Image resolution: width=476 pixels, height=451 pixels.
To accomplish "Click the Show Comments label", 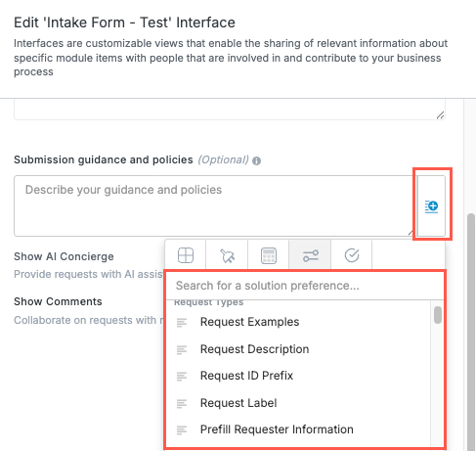I will click(58, 301).
